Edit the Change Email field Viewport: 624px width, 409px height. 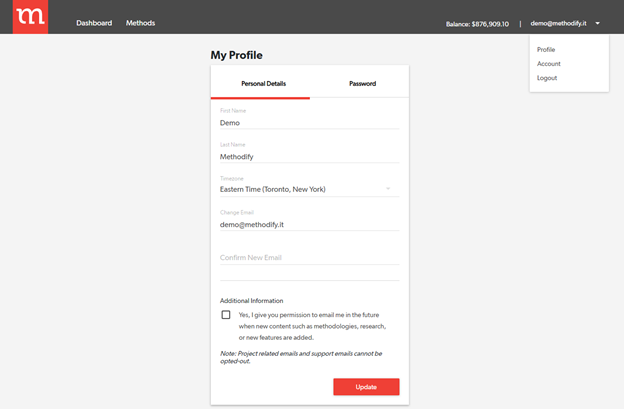[309, 225]
